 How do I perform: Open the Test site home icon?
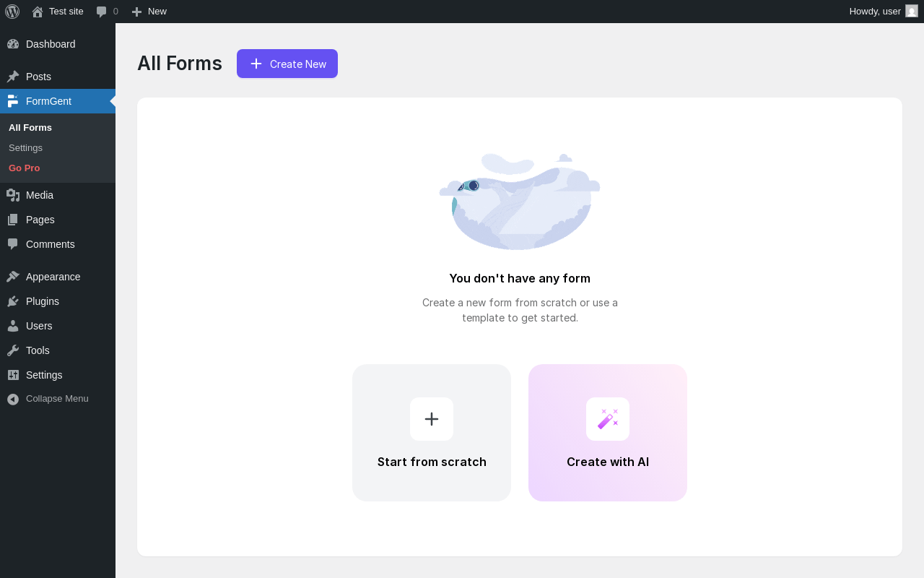(x=38, y=12)
